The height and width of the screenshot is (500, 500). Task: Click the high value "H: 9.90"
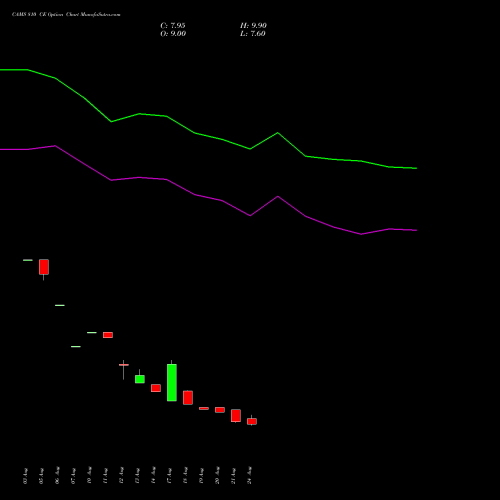(x=253, y=26)
